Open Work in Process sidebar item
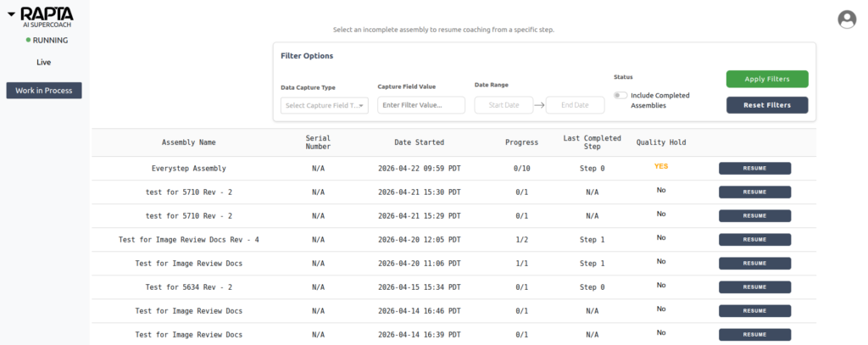Viewport: 868px width, 345px height. [x=44, y=91]
